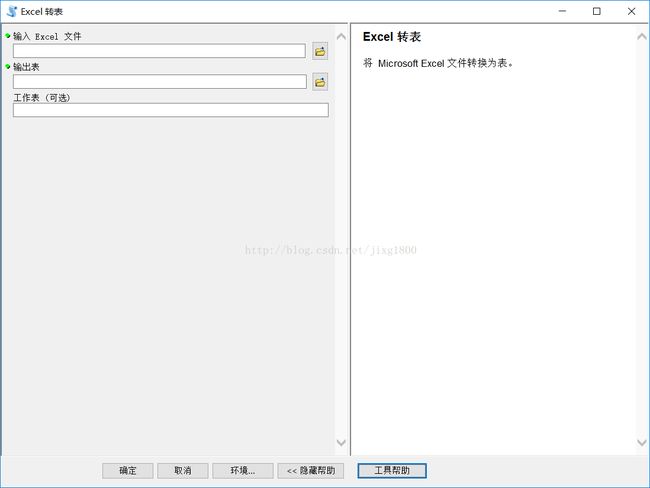Confirm with the 确定 button
650x488 pixels.
(x=128, y=471)
